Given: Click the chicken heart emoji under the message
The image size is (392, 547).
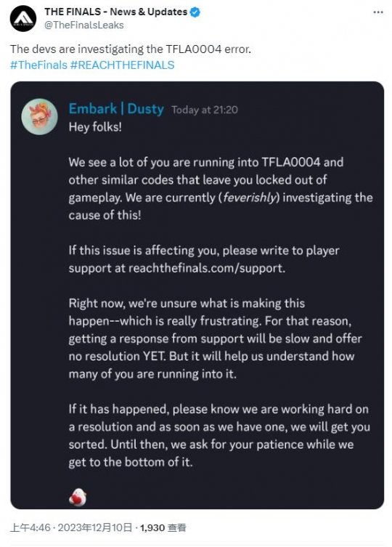Looking at the screenshot, I should [78, 497].
